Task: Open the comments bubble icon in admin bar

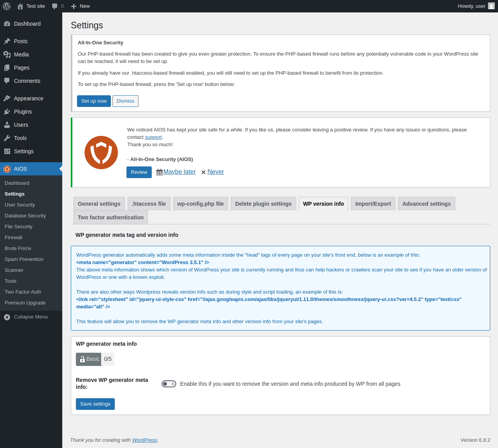Action: click(x=55, y=6)
